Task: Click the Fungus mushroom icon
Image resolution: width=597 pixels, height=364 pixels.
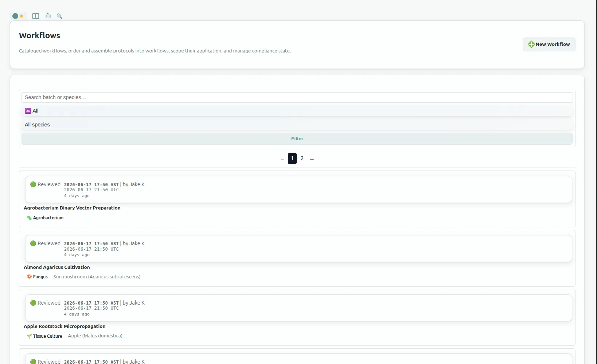Action: tap(29, 277)
